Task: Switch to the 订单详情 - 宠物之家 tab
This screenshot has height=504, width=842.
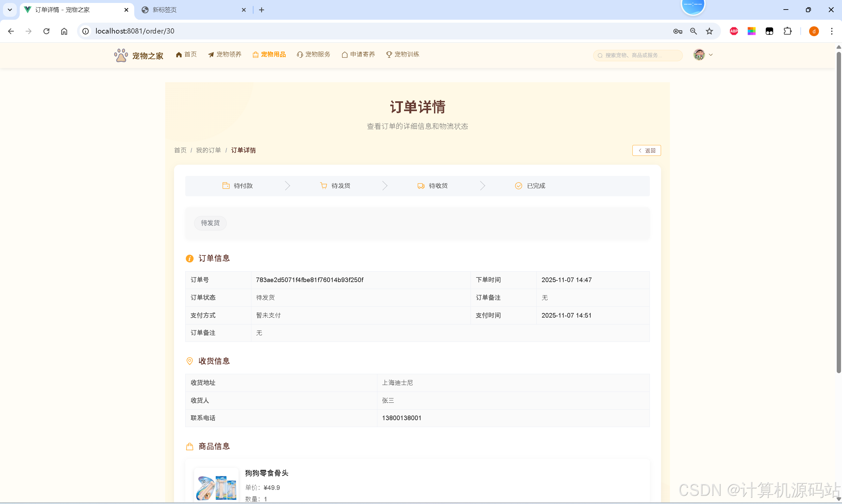Action: pyautogui.click(x=76, y=10)
